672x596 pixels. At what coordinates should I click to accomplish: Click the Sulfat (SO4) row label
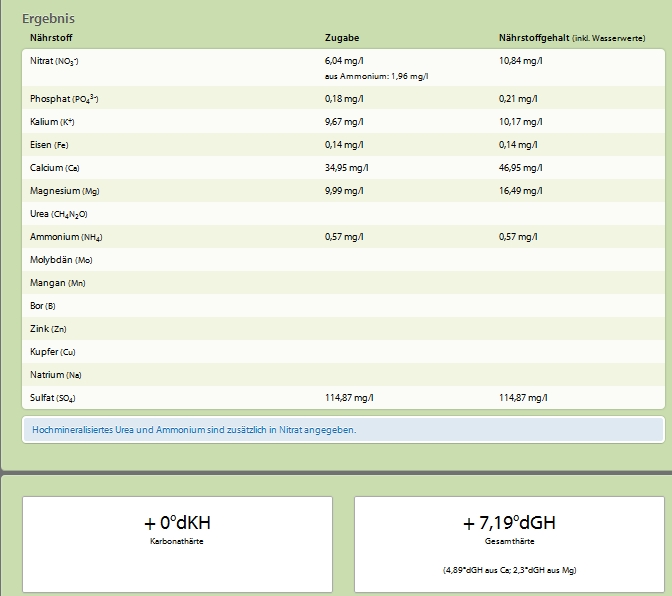[52, 398]
